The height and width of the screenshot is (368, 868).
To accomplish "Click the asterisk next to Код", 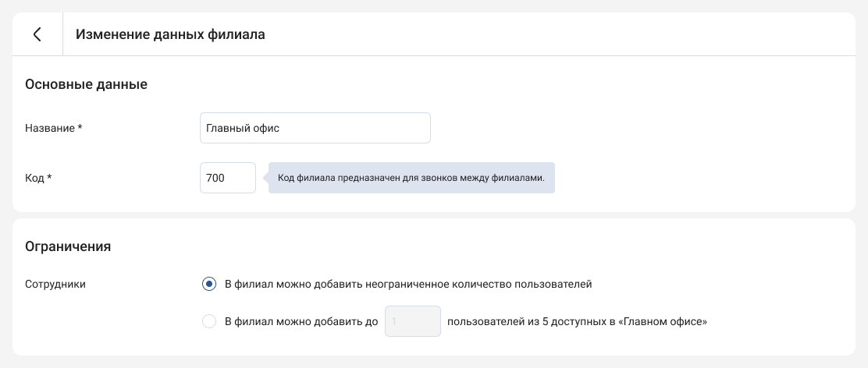I will (49, 177).
